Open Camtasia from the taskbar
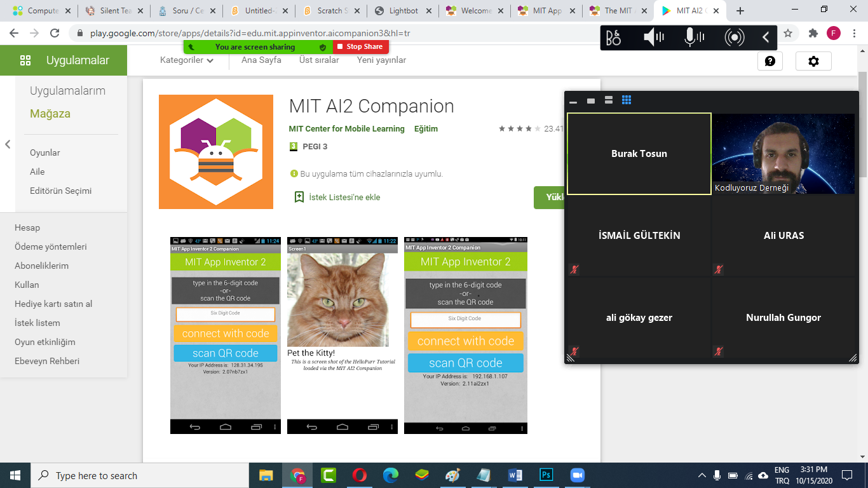Screen dimensions: 868x488 [x=329, y=475]
